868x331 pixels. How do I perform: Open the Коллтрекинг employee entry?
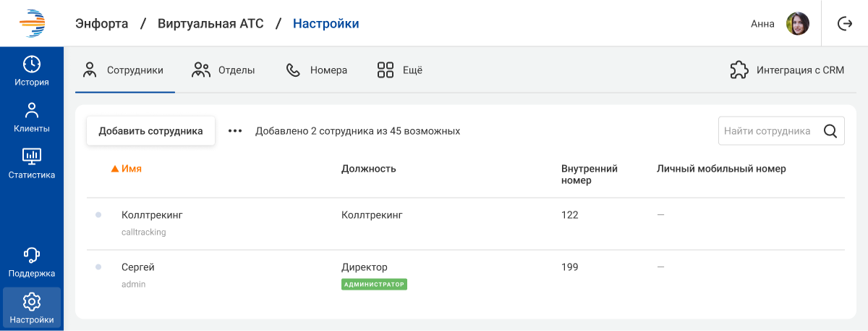(x=152, y=215)
